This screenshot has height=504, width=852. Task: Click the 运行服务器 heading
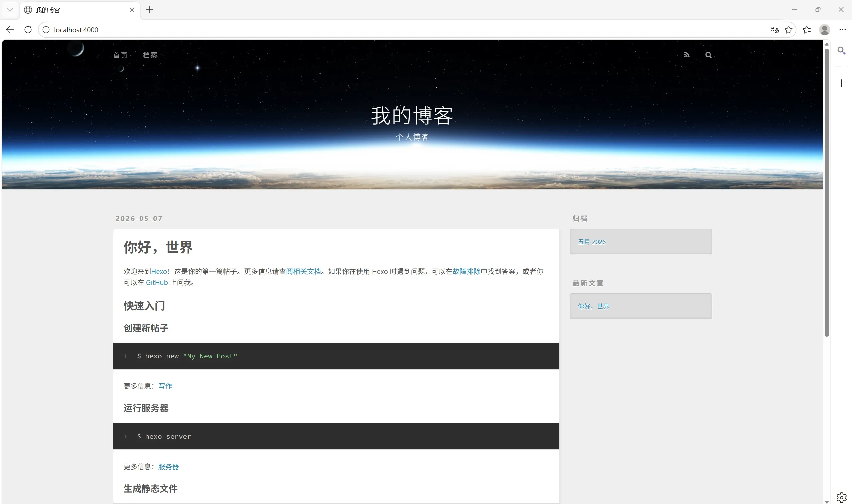coord(146,408)
